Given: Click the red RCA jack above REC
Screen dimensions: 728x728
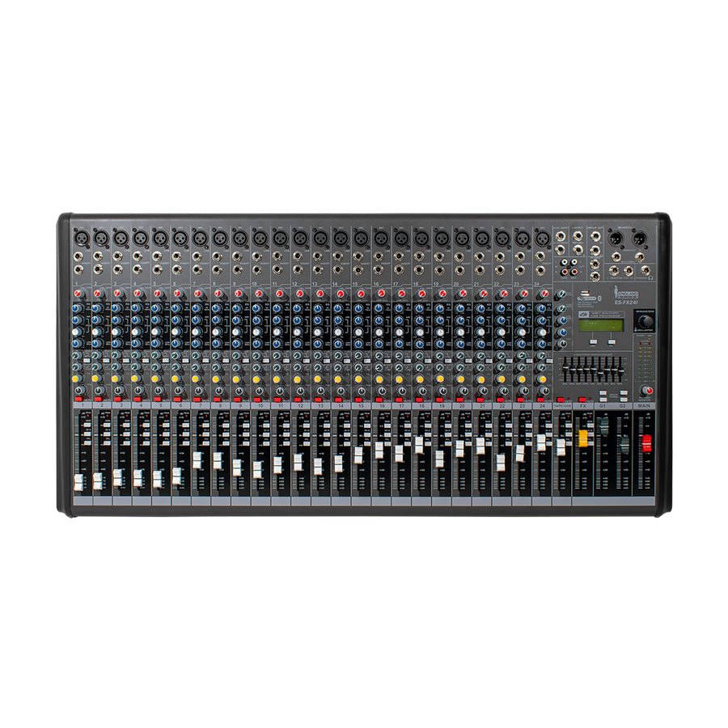Looking at the screenshot, I should [x=574, y=271].
